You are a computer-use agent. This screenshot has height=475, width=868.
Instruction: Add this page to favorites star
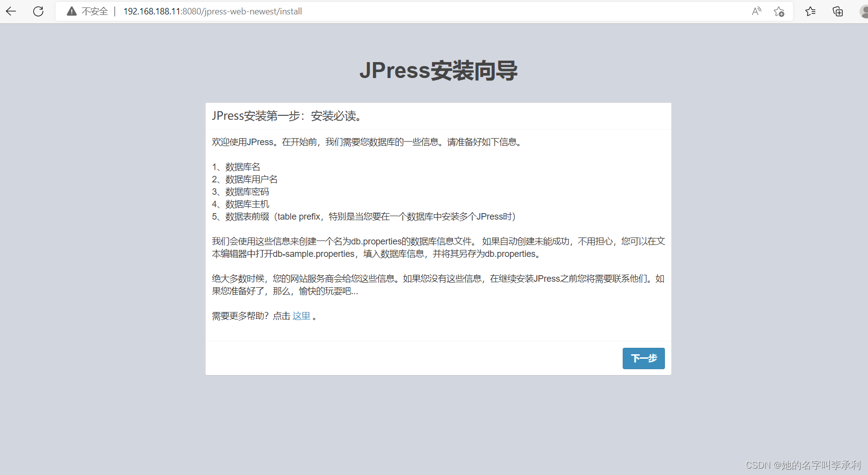click(779, 11)
